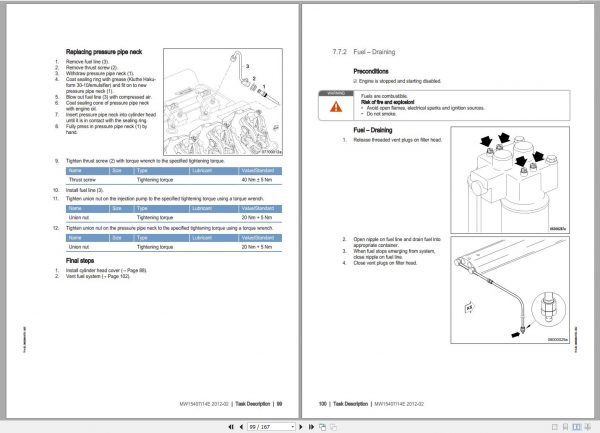Viewport: 600px width, 433px height.
Task: Select two-page facing view mode
Action: tap(576, 427)
